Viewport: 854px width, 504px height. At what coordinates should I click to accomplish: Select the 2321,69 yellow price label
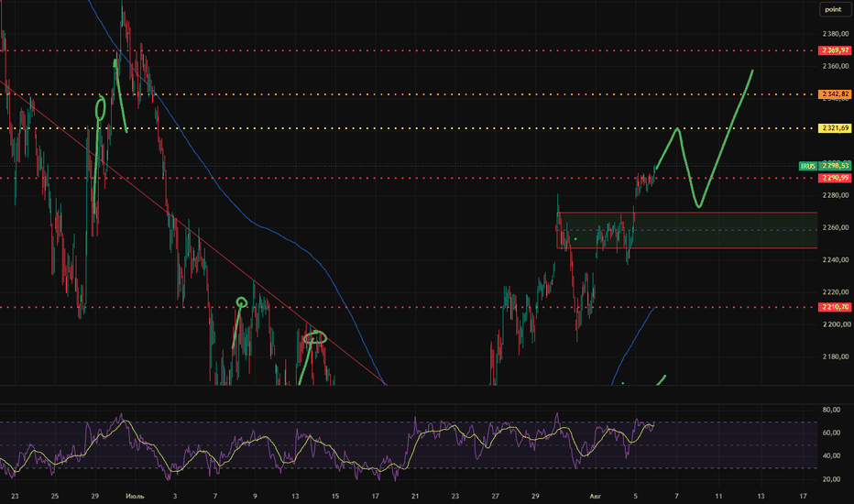coord(835,128)
